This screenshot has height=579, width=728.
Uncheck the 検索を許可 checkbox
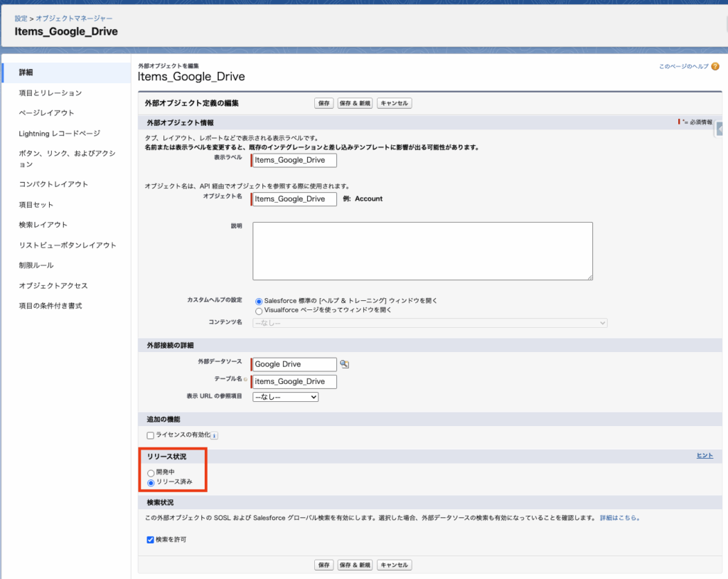150,540
